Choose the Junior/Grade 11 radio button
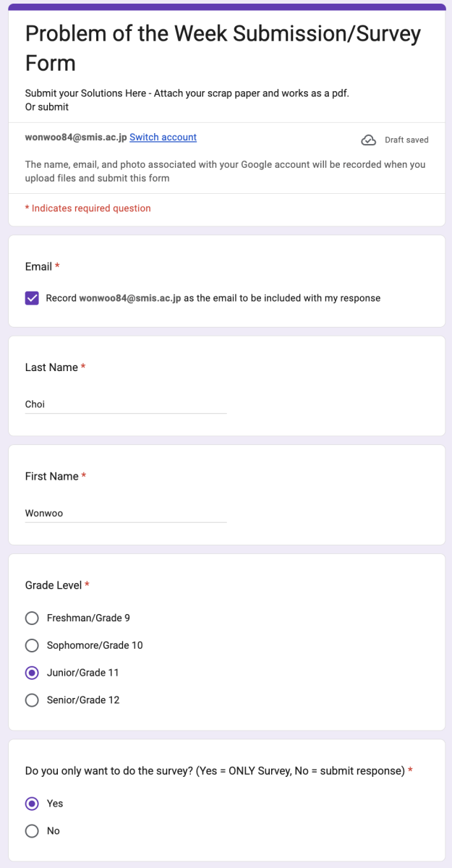The image size is (452, 868). click(x=32, y=673)
